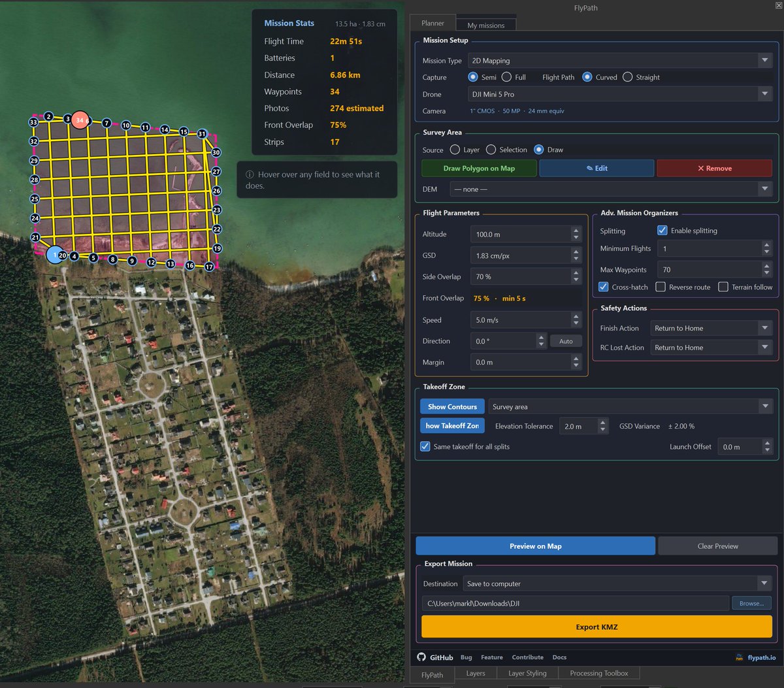
Task: Click waypoint marker 33 on the map
Action: click(33, 122)
